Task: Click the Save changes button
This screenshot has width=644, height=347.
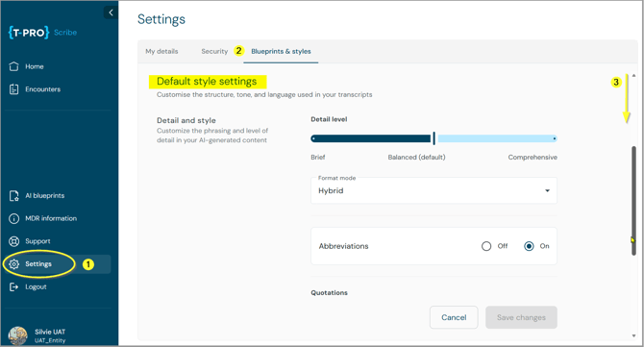Action: (521, 317)
